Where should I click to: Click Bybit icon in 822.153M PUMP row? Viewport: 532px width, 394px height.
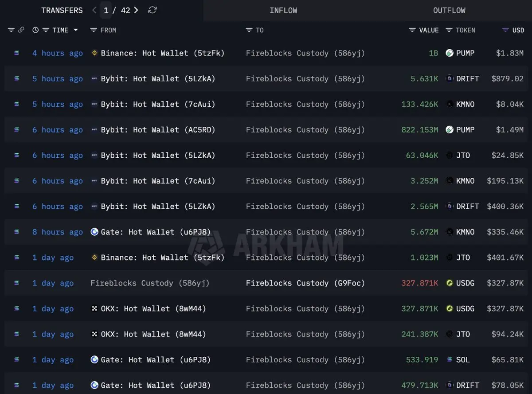(94, 130)
